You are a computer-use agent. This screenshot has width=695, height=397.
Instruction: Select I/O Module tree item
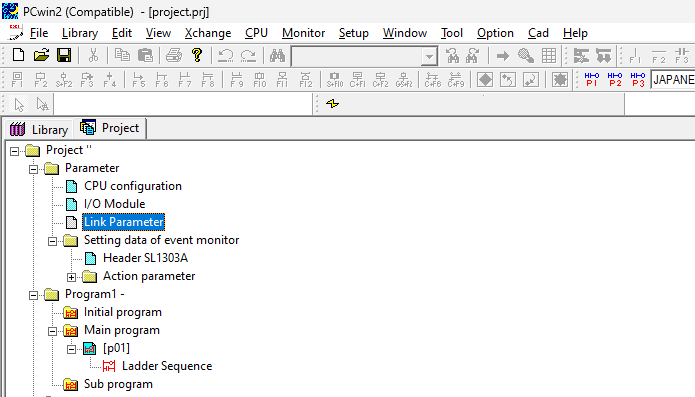pyautogui.click(x=114, y=204)
